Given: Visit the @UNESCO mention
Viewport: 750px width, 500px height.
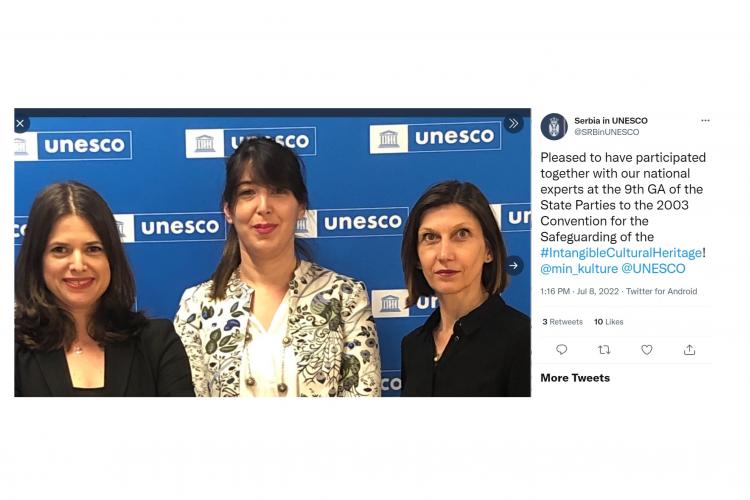Looking at the screenshot, I should [x=653, y=269].
